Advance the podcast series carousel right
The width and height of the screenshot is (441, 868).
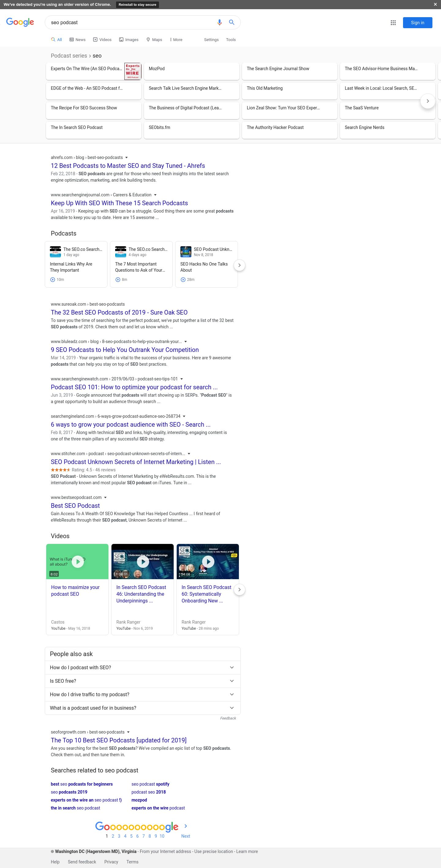pyautogui.click(x=428, y=101)
